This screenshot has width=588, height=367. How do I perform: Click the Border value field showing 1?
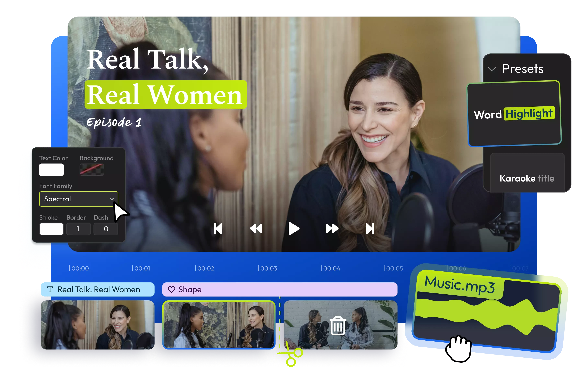(x=78, y=229)
